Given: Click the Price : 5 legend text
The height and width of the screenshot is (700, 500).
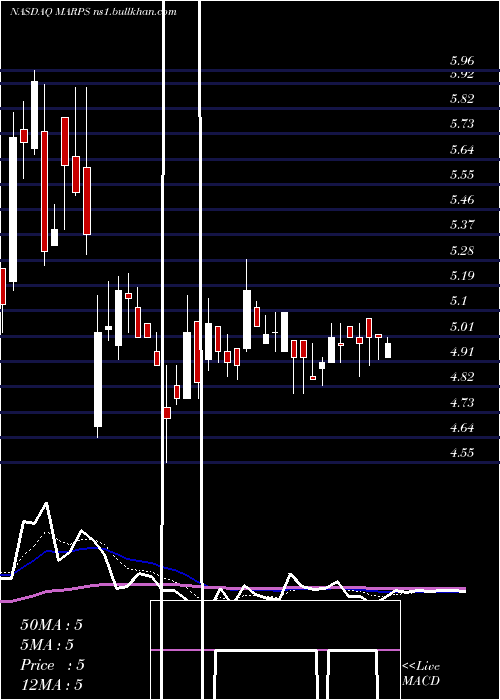Looking at the screenshot, I should [x=52, y=665].
